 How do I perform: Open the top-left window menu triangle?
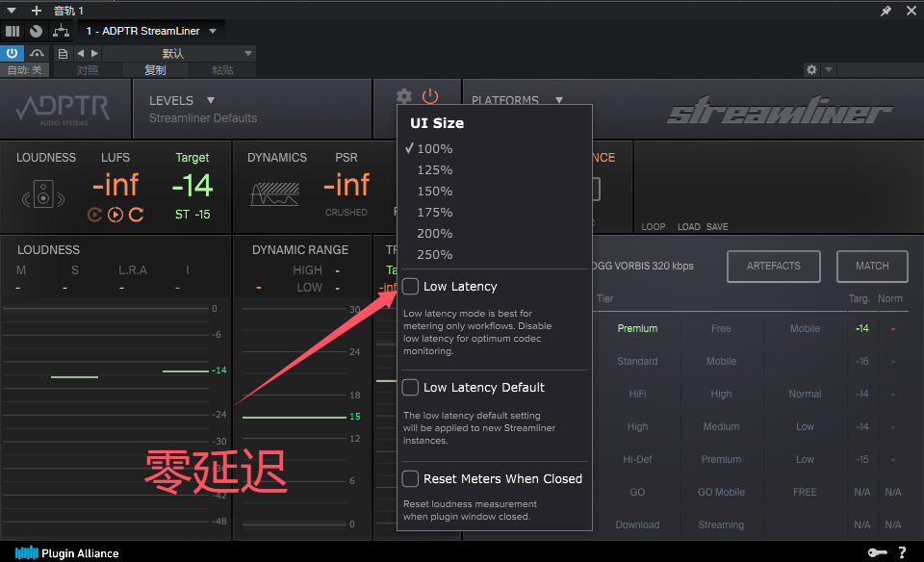coord(12,11)
